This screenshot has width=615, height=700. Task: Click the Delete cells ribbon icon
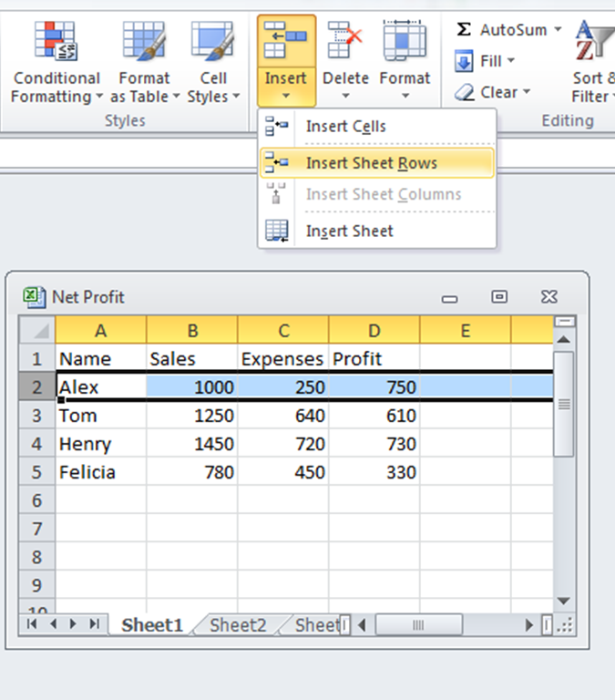[345, 41]
